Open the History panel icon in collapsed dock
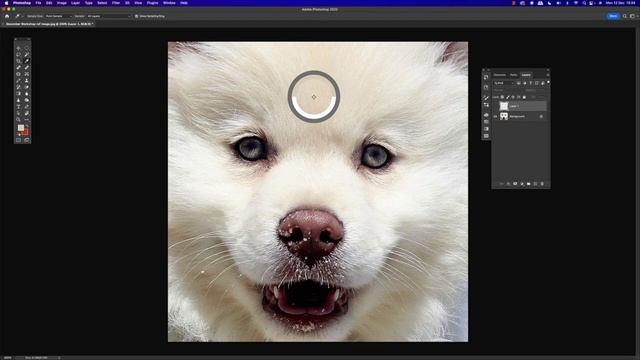Viewport: 640px width, 360px height. [486, 77]
